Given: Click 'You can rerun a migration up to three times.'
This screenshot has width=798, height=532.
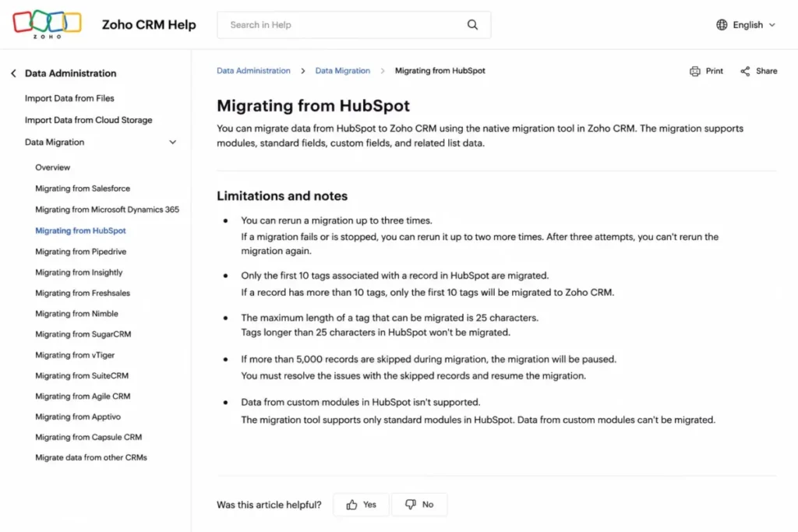Looking at the screenshot, I should click(x=337, y=220).
